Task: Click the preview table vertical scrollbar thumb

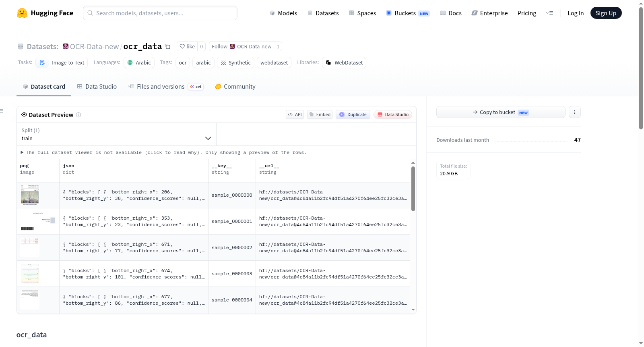Action: [413, 189]
